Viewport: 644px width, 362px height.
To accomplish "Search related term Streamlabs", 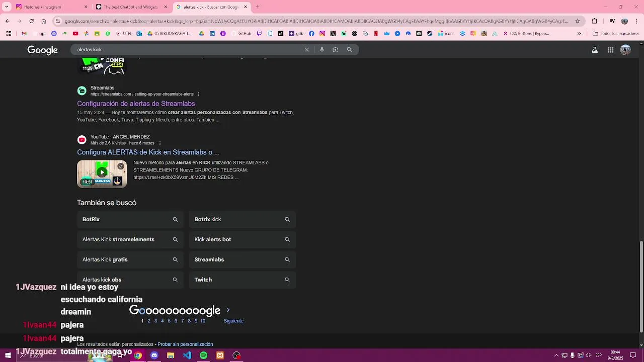I will (243, 259).
